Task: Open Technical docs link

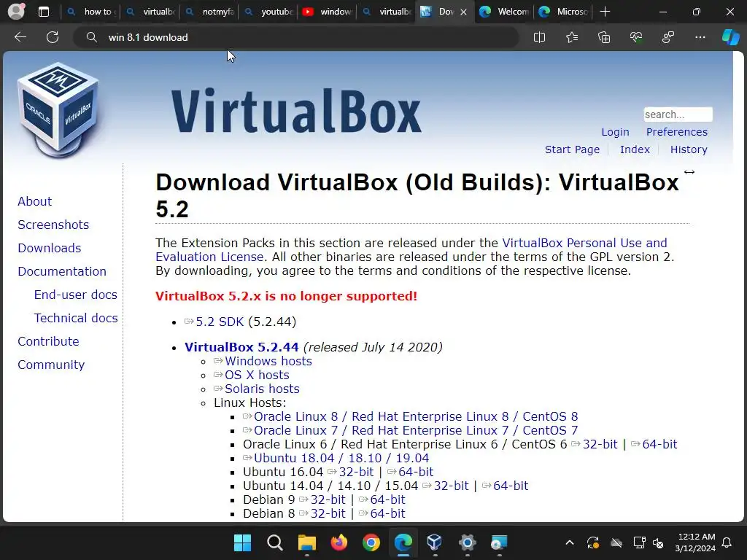Action: point(76,318)
